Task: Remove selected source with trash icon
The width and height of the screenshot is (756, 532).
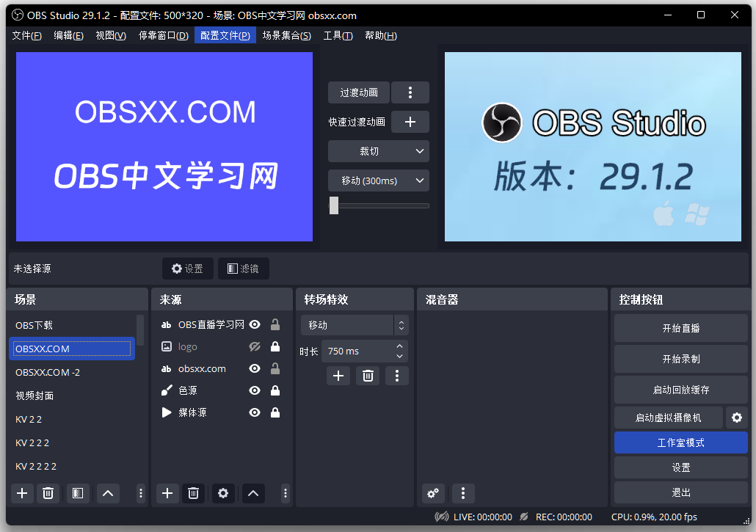Action: pos(193,493)
